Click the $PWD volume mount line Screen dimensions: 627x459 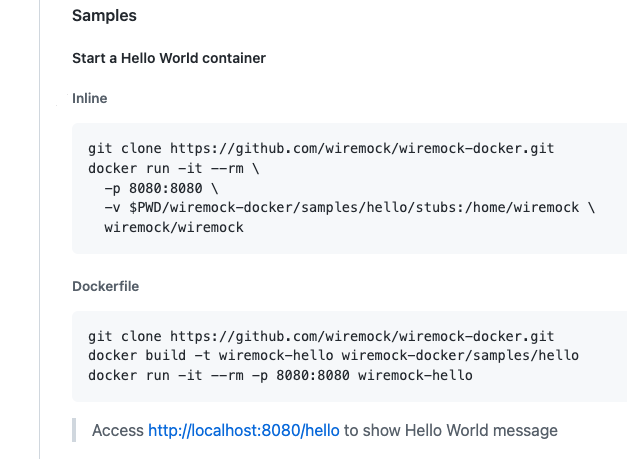pyautogui.click(x=349, y=208)
